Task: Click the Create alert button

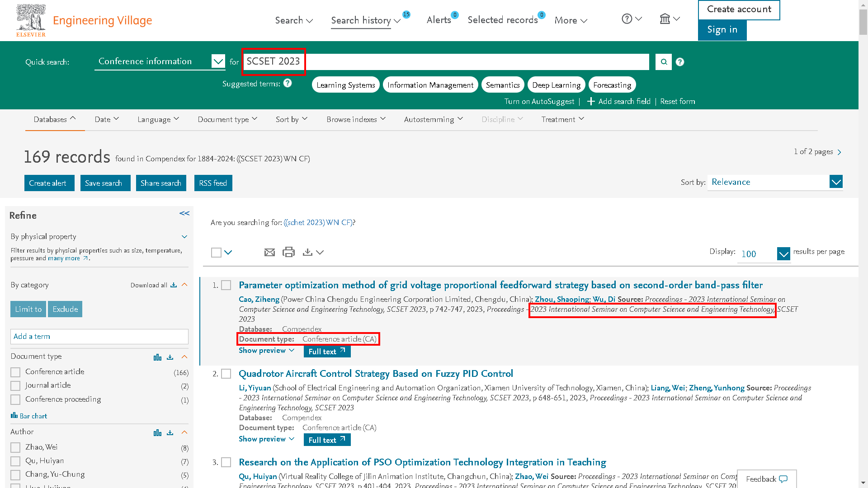Action: 49,183
